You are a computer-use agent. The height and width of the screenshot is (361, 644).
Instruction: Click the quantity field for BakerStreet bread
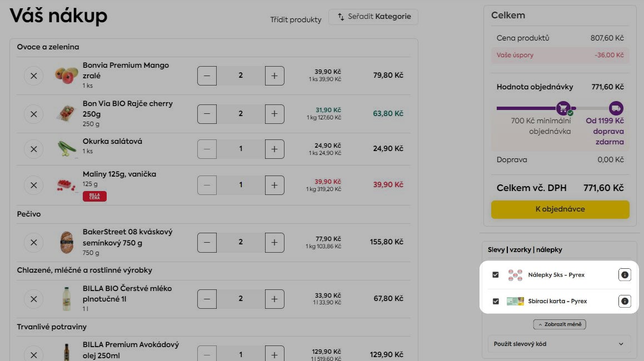pyautogui.click(x=241, y=242)
